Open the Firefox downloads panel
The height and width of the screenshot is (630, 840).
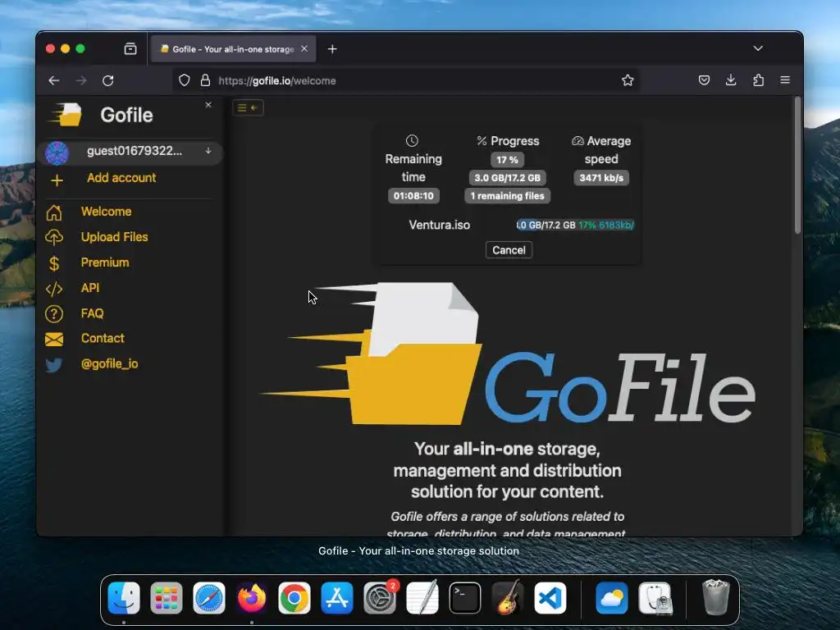[731, 80]
